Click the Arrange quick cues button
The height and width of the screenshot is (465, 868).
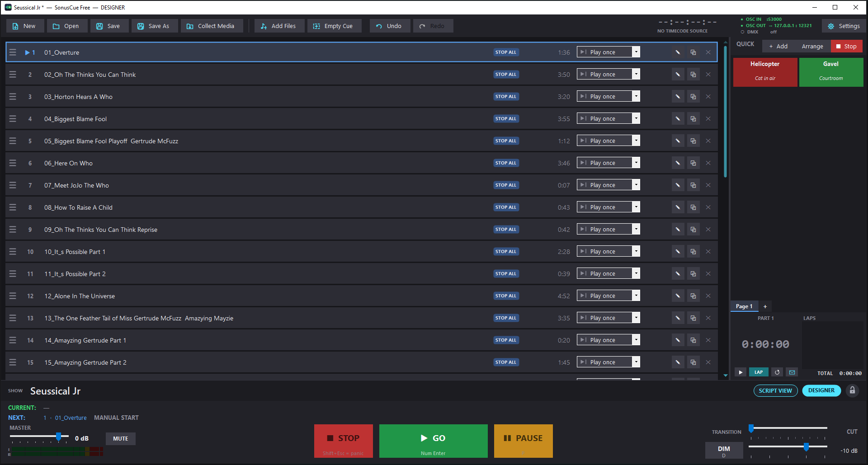point(812,46)
